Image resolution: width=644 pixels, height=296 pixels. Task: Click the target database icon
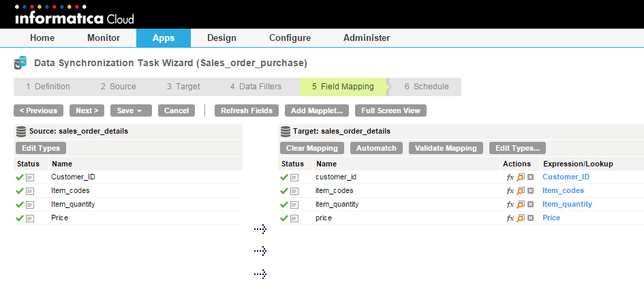pyautogui.click(x=286, y=132)
